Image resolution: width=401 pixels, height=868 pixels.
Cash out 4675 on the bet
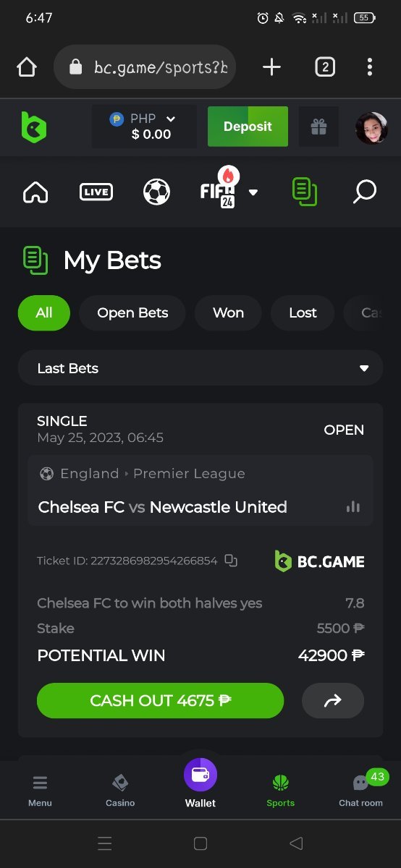tap(160, 700)
